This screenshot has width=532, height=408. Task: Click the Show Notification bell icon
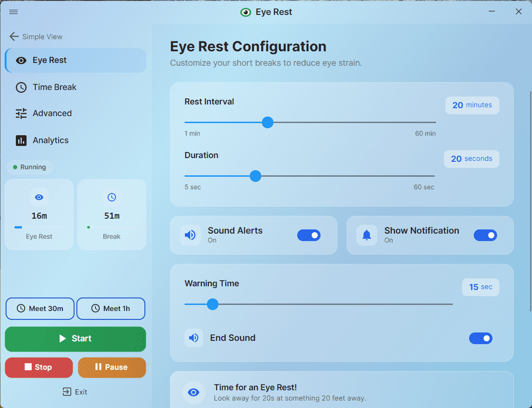(367, 235)
